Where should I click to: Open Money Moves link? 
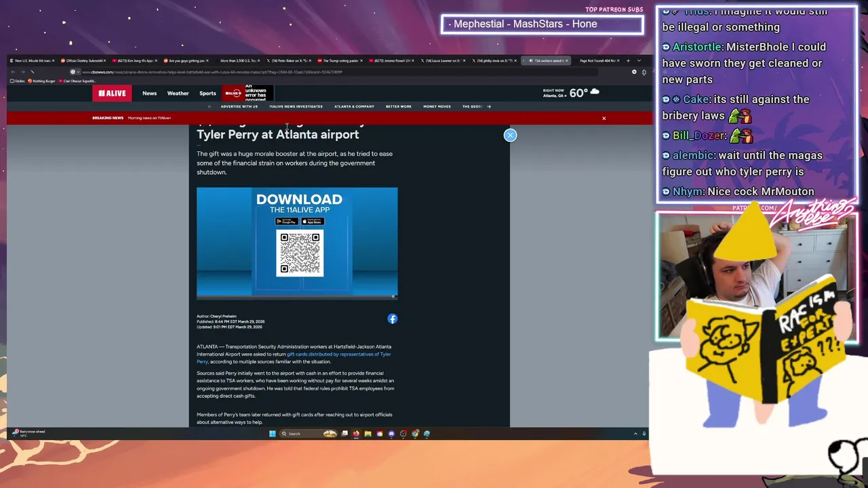click(x=437, y=106)
